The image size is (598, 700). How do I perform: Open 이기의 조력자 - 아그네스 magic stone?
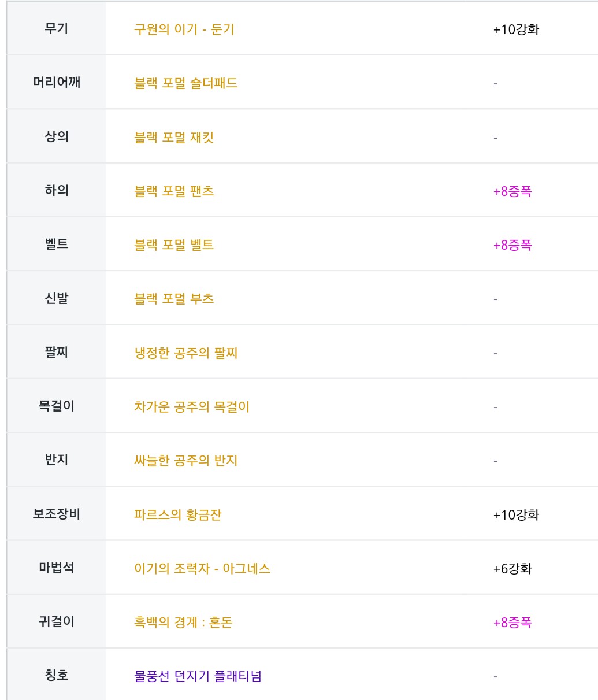pos(202,568)
